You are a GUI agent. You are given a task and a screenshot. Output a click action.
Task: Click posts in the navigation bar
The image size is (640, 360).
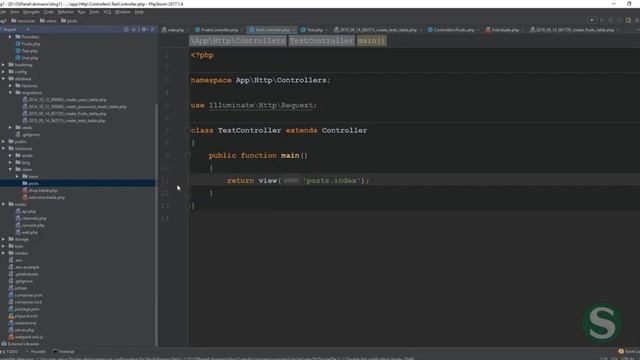69,21
